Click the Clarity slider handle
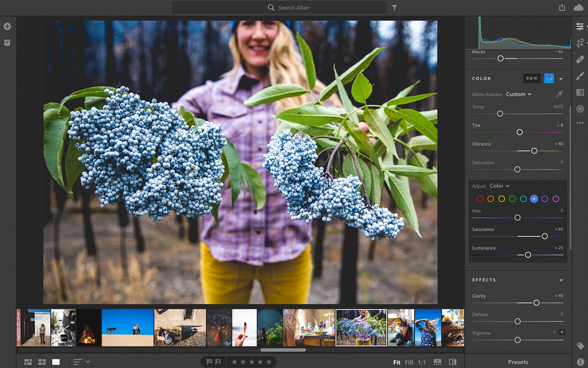This screenshot has height=368, width=588. 536,303
